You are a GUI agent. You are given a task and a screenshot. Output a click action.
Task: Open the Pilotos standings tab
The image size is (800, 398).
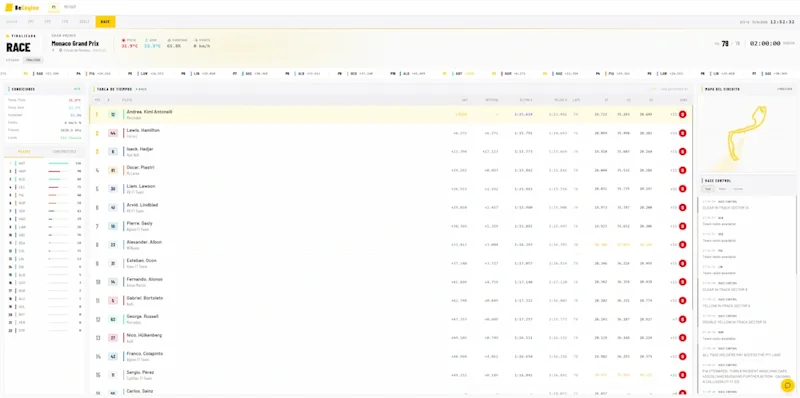coord(23,152)
